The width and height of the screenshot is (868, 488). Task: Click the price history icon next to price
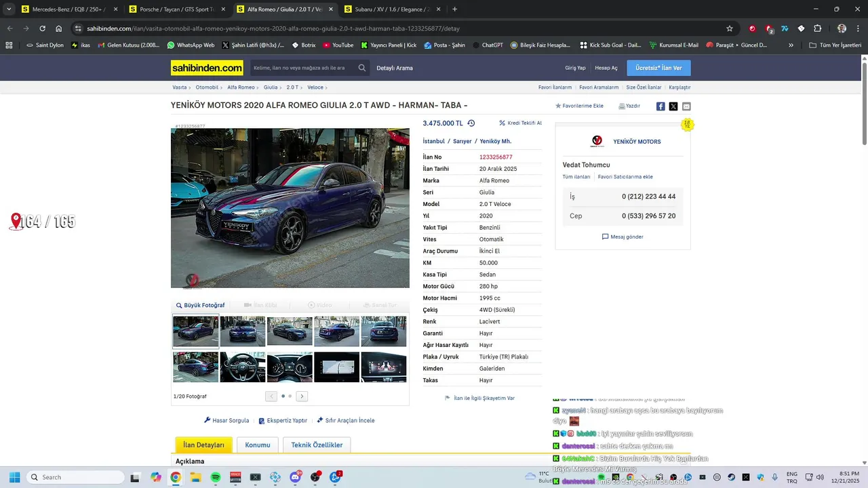(x=471, y=123)
